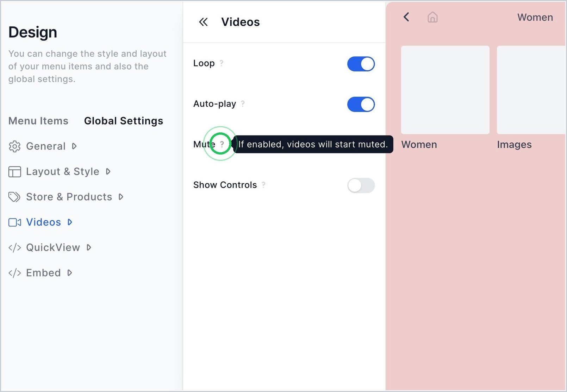Click the QuickView code icon

(14, 248)
